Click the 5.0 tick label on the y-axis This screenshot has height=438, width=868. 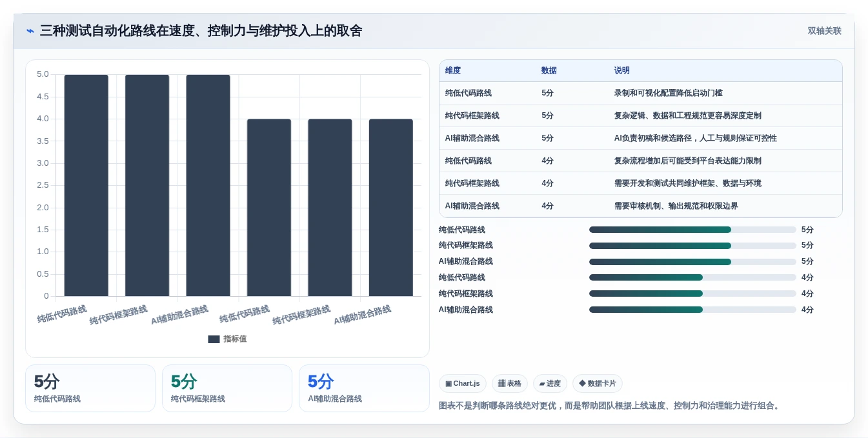click(x=43, y=75)
